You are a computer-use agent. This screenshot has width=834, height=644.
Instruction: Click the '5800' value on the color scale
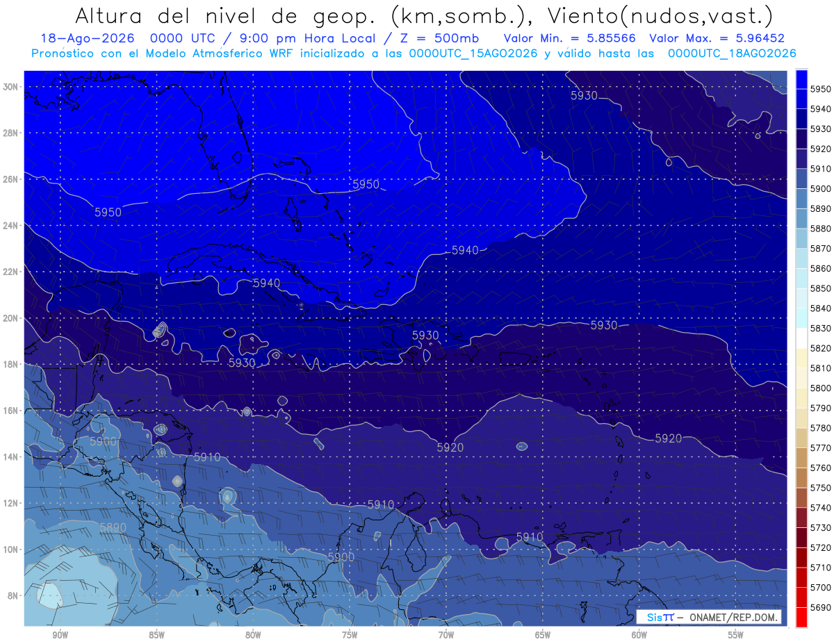point(820,388)
